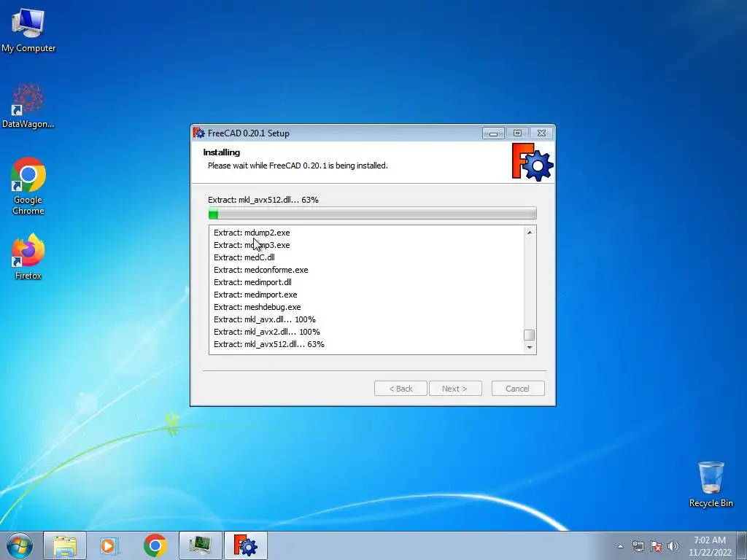747x560 pixels.
Task: Click FreeCAD icon in the title bar
Action: [x=198, y=133]
